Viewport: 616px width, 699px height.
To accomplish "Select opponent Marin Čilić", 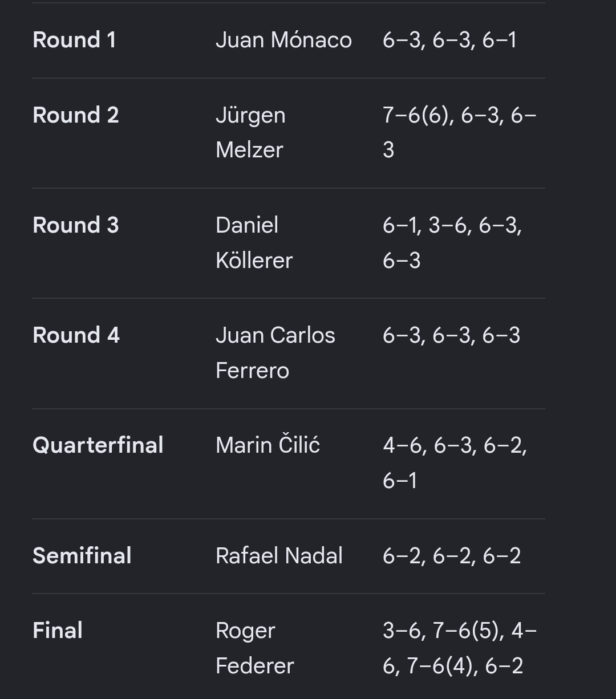I will (268, 445).
